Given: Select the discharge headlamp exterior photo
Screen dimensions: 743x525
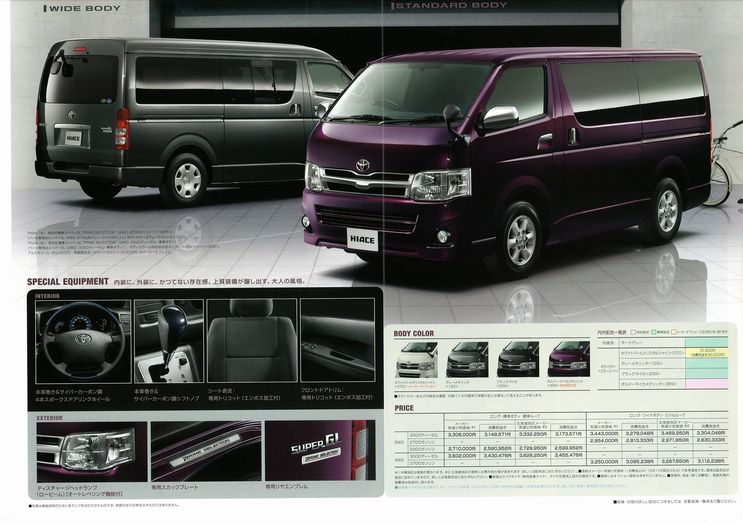Looking at the screenshot, I should point(92,452).
